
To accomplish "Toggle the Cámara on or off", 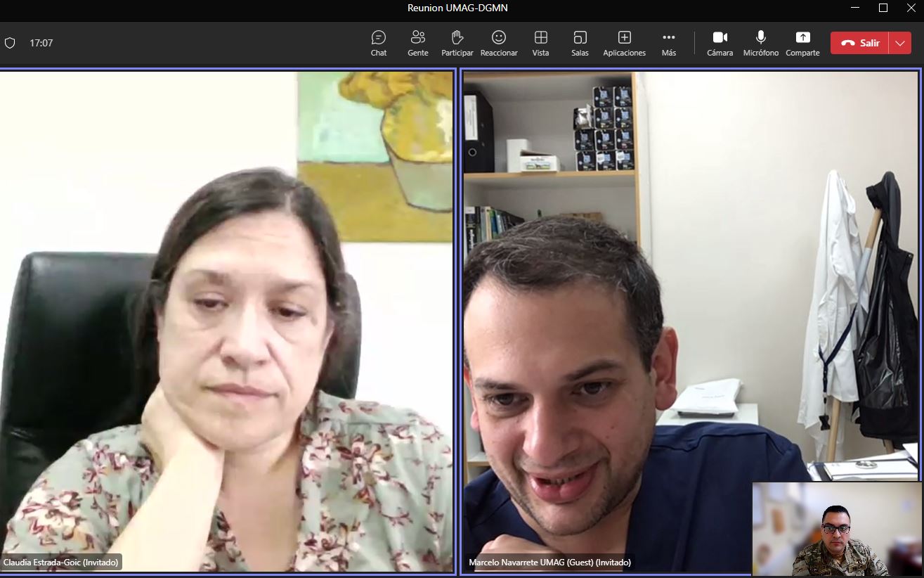I will (x=720, y=43).
